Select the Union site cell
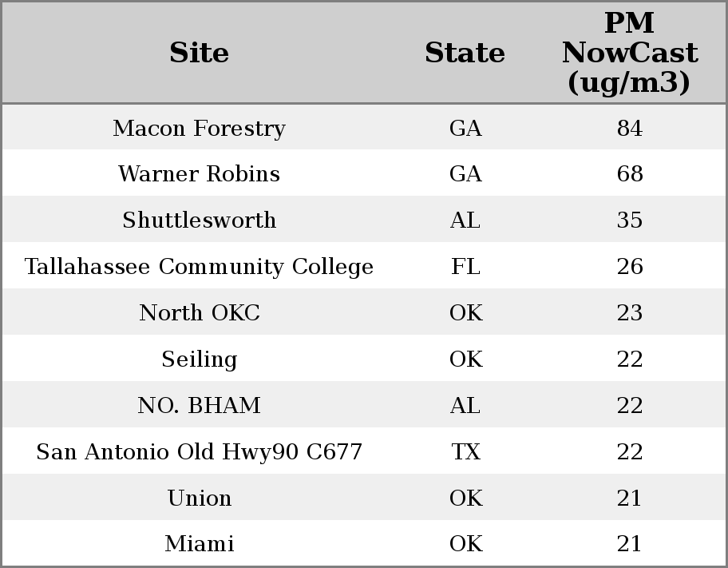 (x=199, y=498)
